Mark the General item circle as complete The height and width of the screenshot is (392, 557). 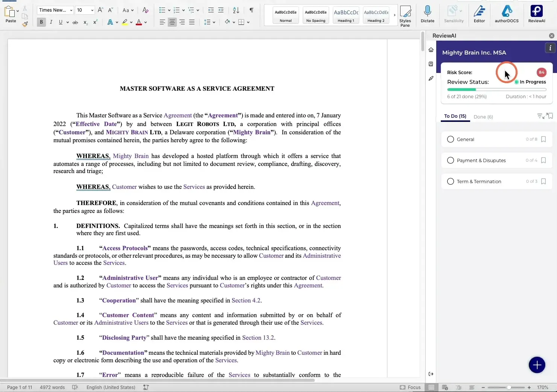pyautogui.click(x=450, y=139)
